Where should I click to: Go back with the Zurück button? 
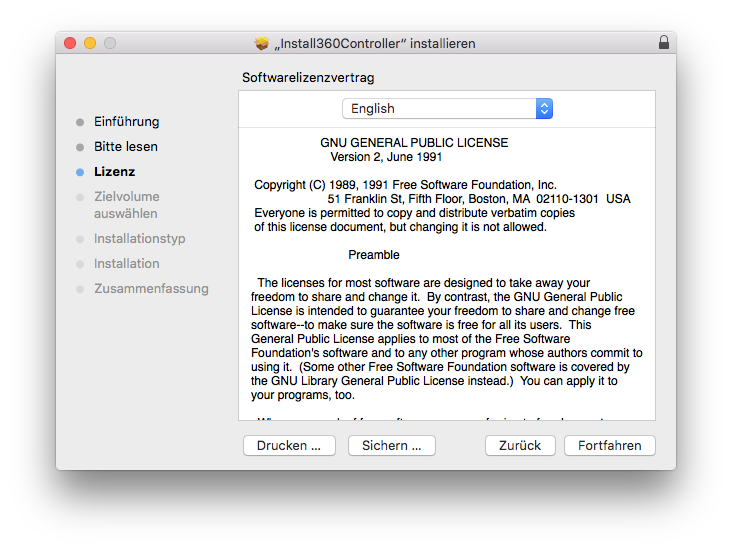[x=520, y=446]
